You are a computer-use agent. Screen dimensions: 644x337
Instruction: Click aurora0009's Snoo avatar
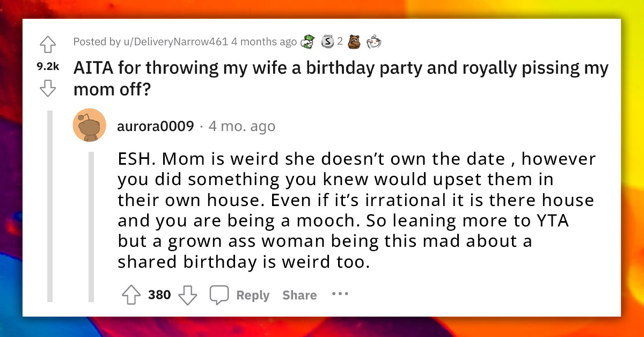(89, 124)
